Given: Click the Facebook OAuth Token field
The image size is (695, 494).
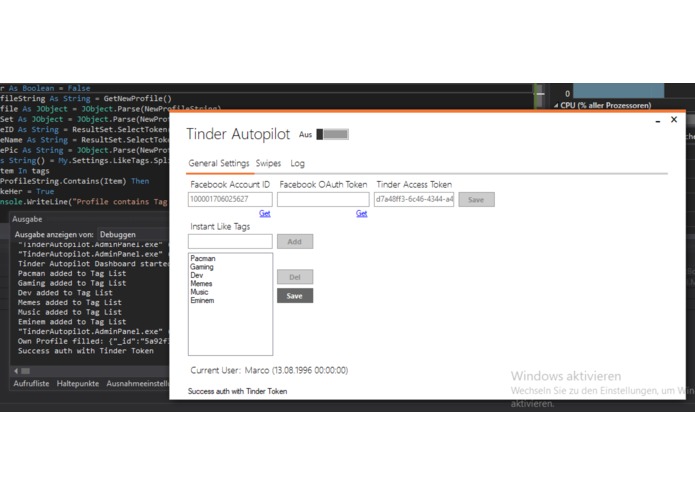Looking at the screenshot, I should pos(323,199).
